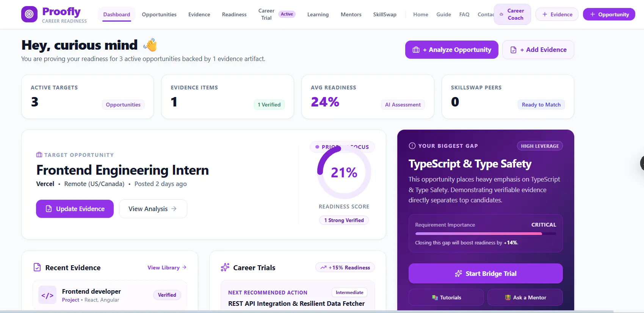Click the Ask a Mentor icon

[508, 297]
